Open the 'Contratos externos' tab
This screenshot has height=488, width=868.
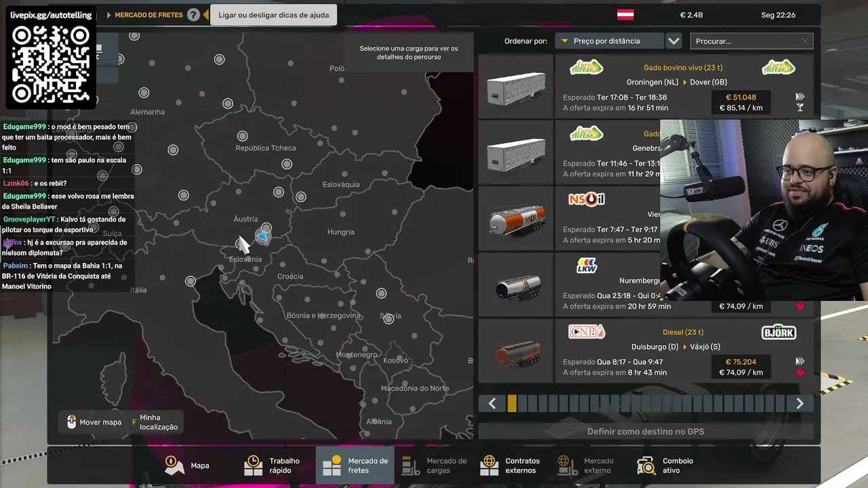pyautogui.click(x=511, y=466)
